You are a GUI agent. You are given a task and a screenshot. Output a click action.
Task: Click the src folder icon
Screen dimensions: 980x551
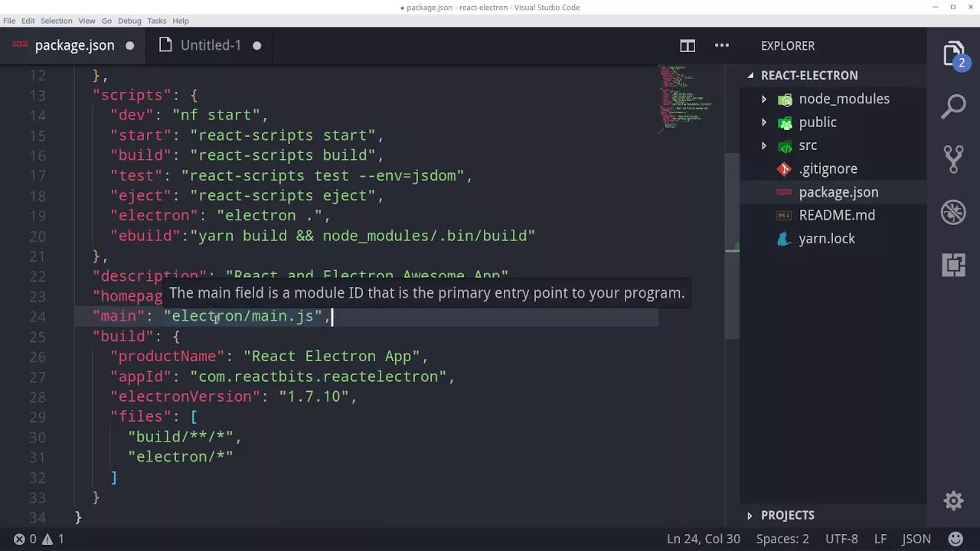click(x=785, y=146)
